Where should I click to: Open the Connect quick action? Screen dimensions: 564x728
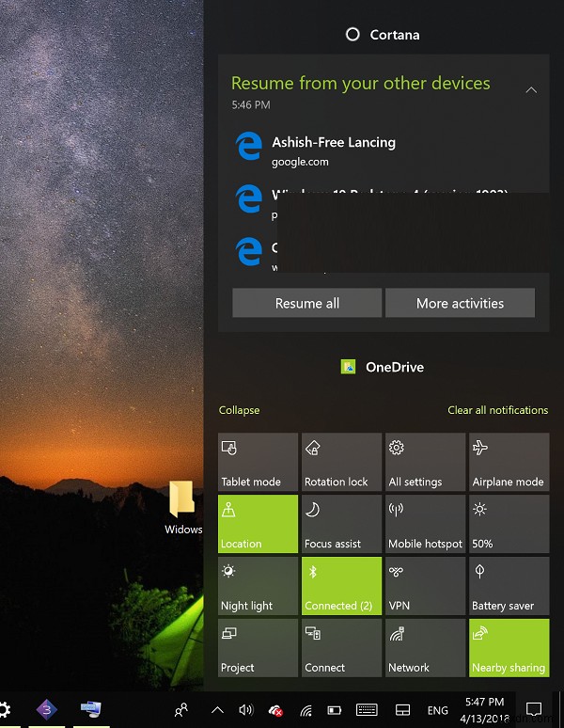click(341, 648)
